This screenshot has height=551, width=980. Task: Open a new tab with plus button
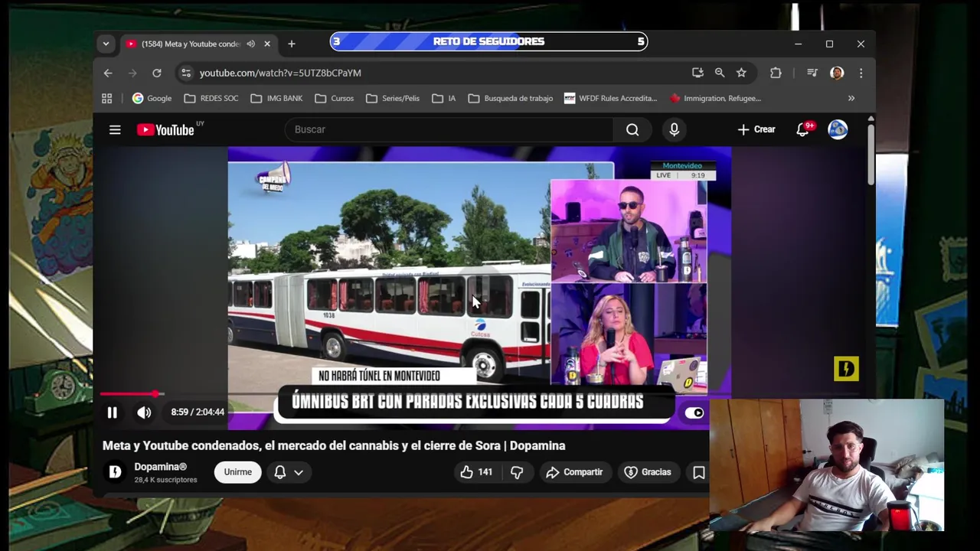291,44
